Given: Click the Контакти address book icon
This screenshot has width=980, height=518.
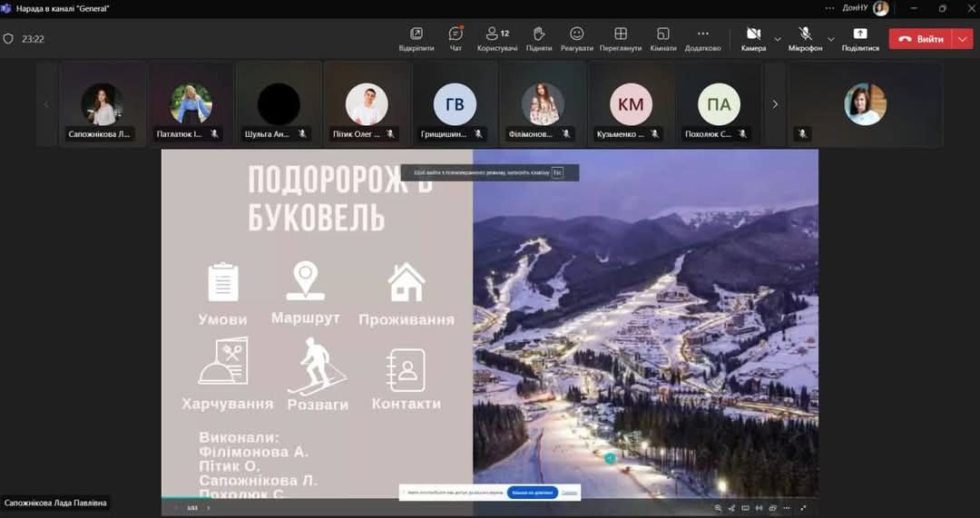Looking at the screenshot, I should click(406, 370).
